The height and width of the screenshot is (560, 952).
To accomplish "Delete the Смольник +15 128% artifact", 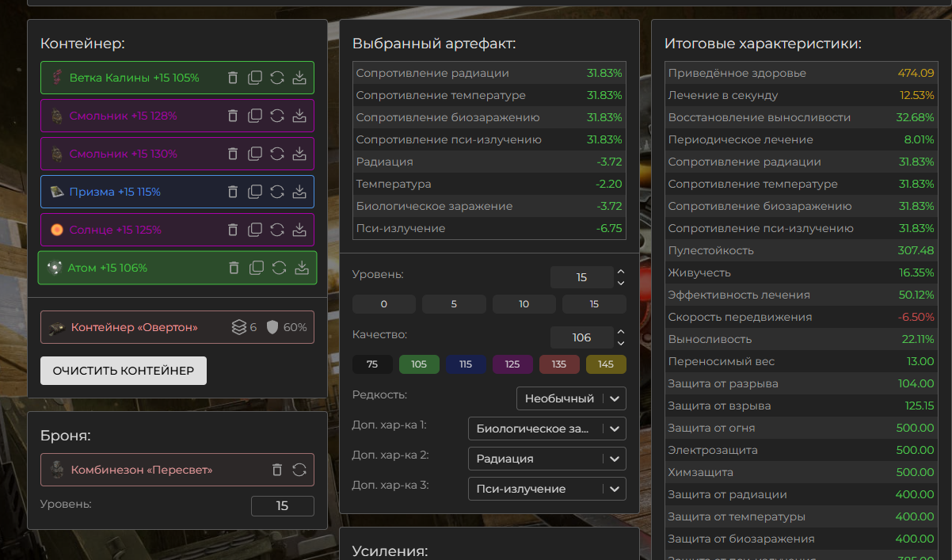I will point(233,116).
